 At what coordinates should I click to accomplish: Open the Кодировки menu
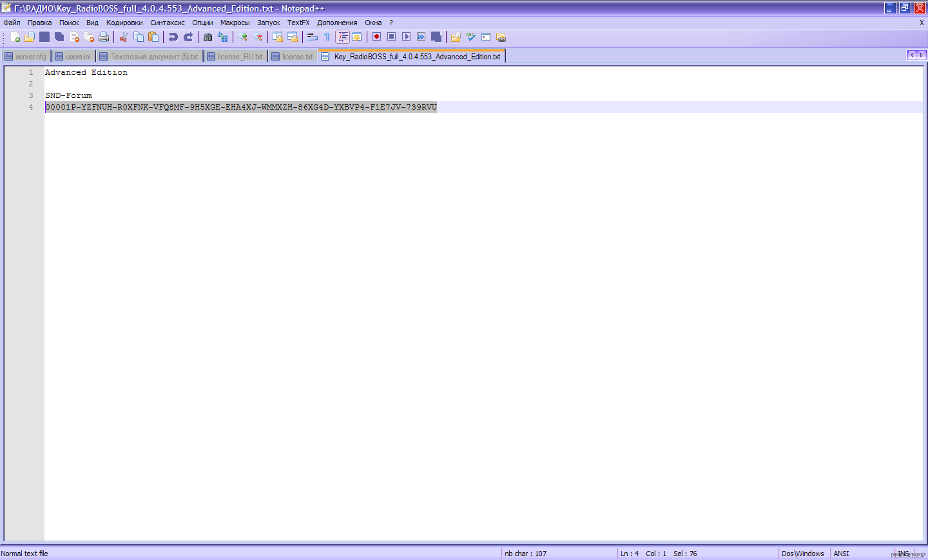click(124, 23)
